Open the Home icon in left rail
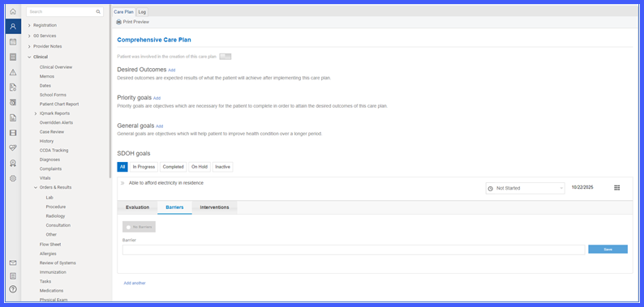Image resolution: width=644 pixels, height=307 pixels. click(13, 11)
